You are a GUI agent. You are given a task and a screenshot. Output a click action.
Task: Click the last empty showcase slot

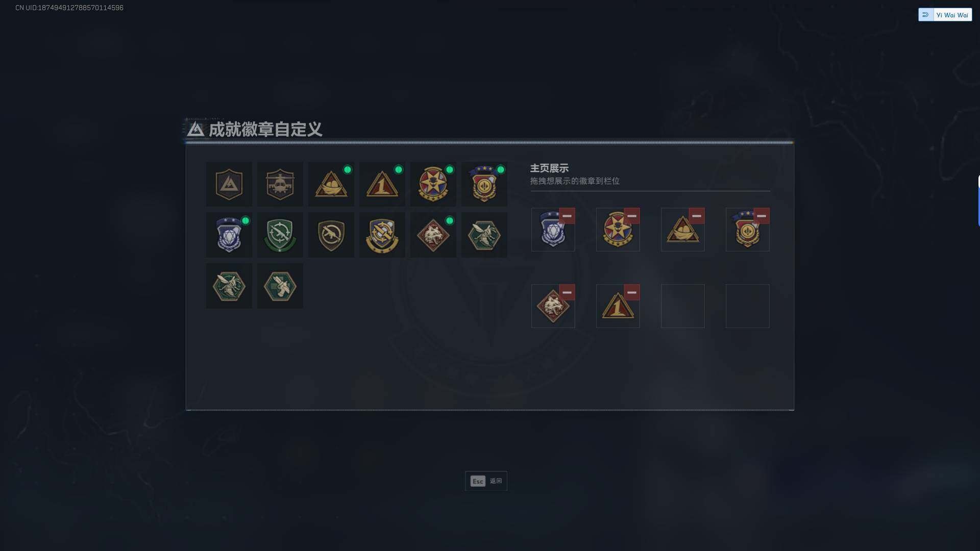tap(748, 306)
